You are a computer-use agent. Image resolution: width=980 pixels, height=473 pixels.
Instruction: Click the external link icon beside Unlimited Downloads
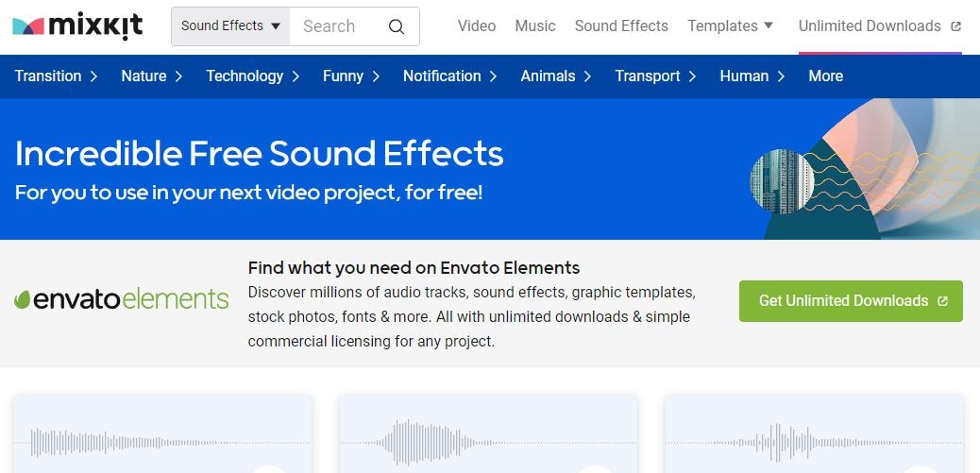956,26
